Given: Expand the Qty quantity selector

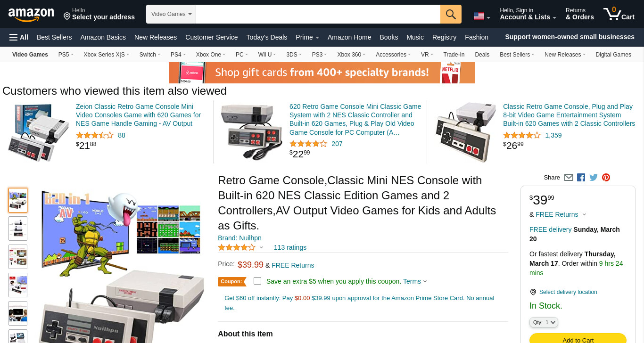Looking at the screenshot, I should pyautogui.click(x=544, y=322).
